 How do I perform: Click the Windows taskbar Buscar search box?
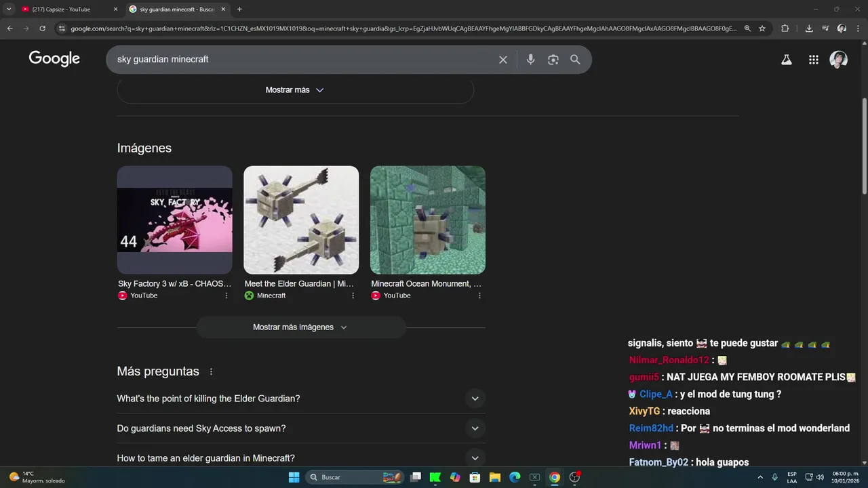pyautogui.click(x=355, y=477)
